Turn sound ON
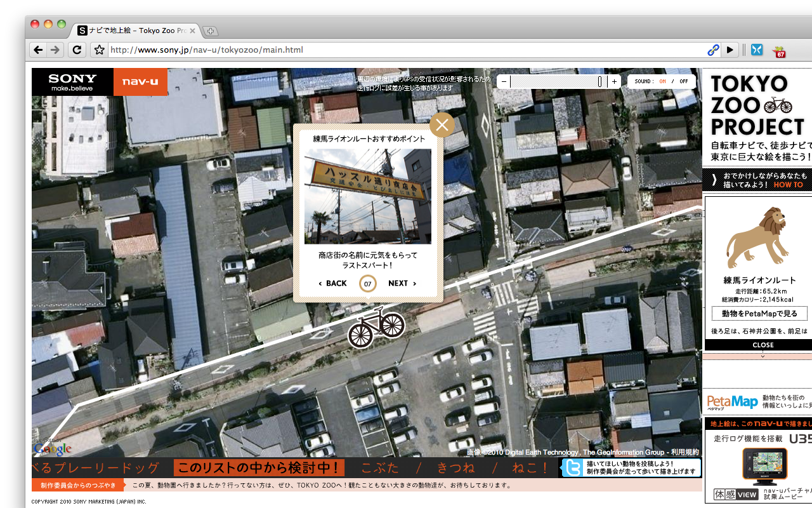Screen dimensions: 812x508 tap(662, 81)
